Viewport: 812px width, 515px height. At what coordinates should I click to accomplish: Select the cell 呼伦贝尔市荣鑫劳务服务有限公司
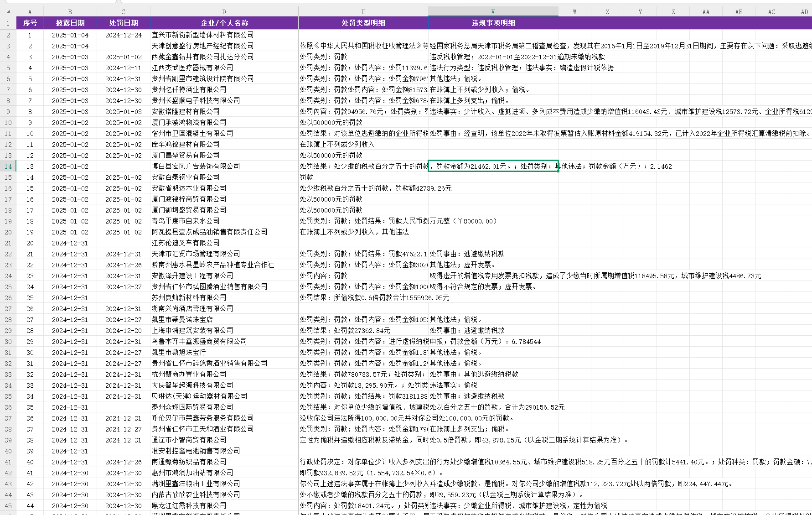pyautogui.click(x=224, y=418)
